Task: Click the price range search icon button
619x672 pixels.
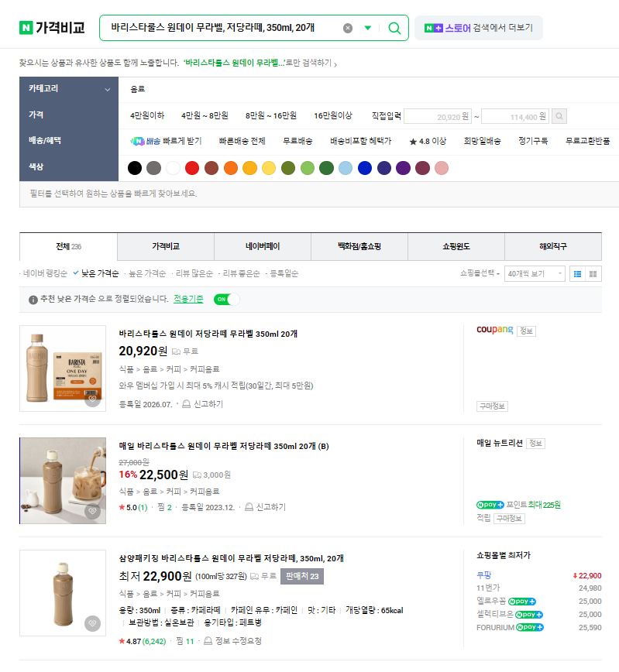Action: (559, 116)
